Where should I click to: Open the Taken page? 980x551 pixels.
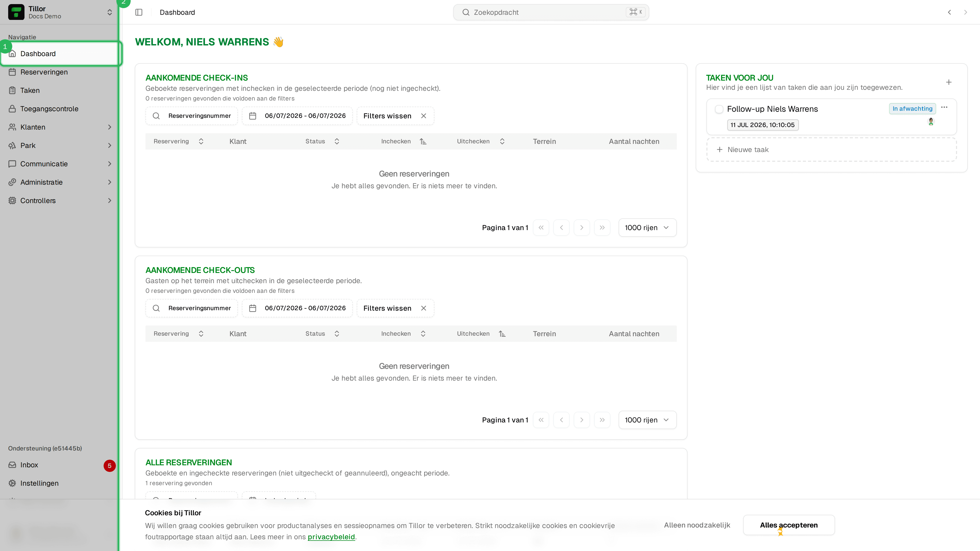(x=60, y=90)
